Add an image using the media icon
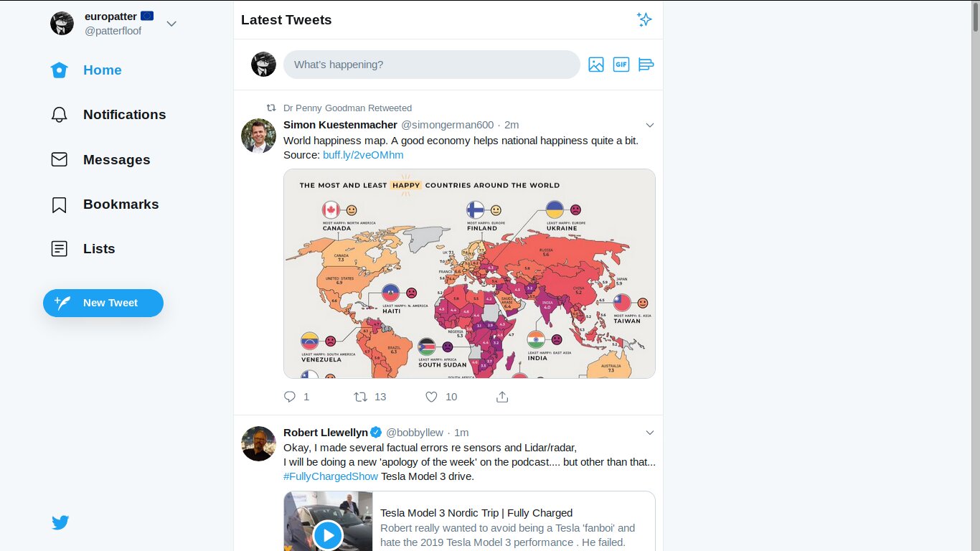 [596, 65]
